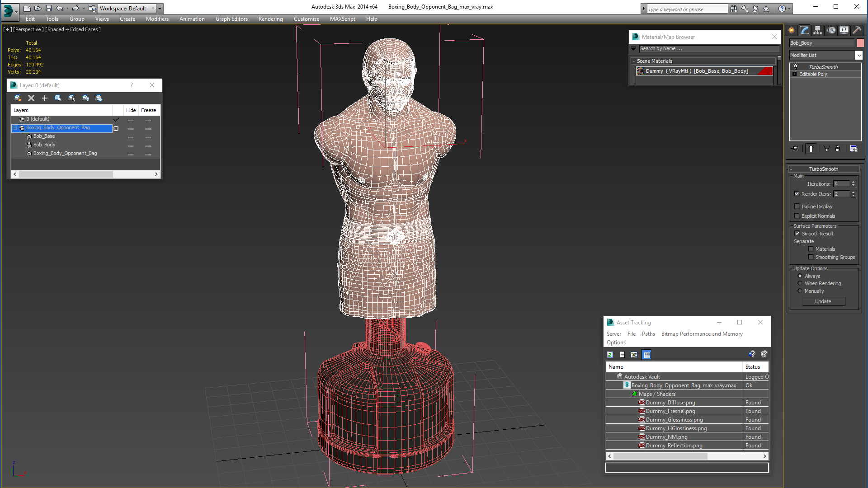Select the When Rendering radio button
Screen dimensions: 868x488
coord(800,283)
